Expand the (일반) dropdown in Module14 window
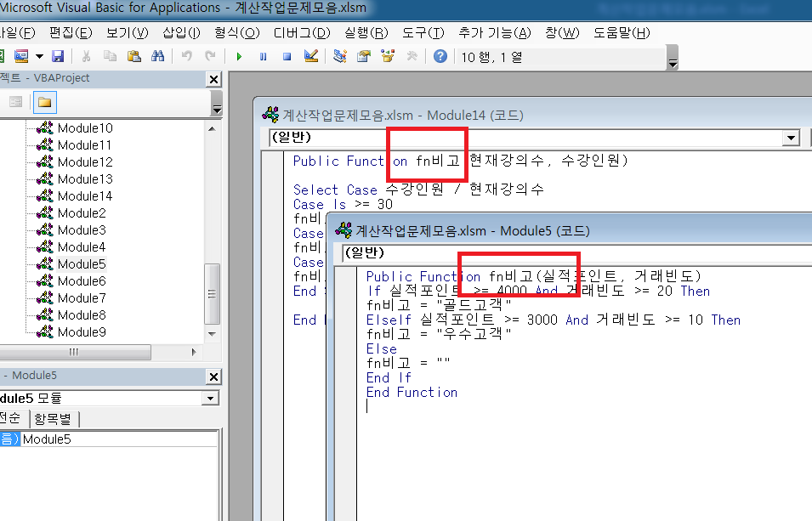Screen dimensions: 812x521 pos(791,138)
